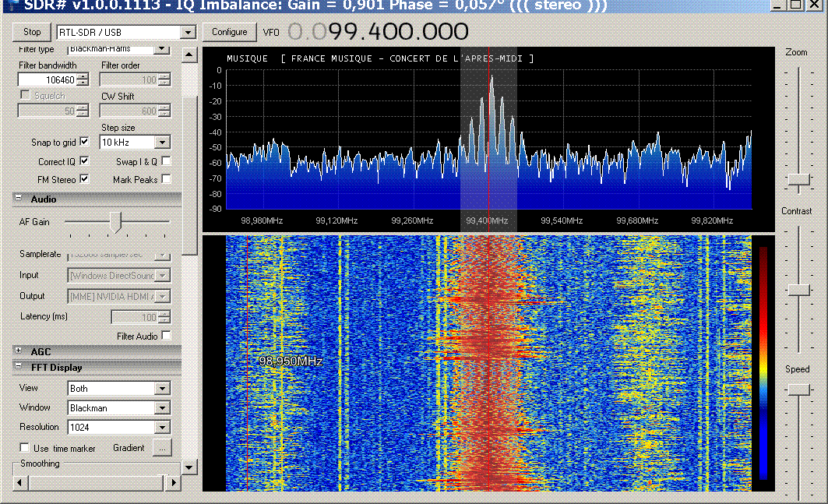Open the Gradient editor ellipsis button
This screenshot has height=504, width=828.
[162, 448]
